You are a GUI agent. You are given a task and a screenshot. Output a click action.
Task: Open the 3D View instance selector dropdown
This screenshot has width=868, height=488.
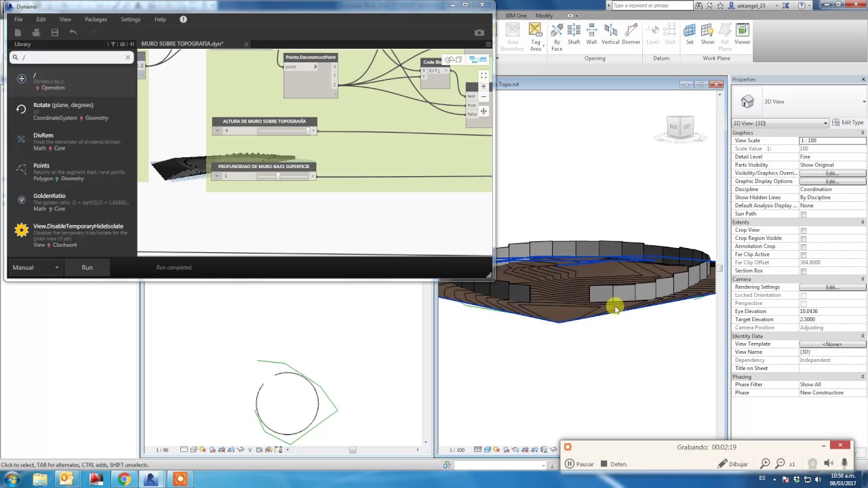tap(780, 123)
